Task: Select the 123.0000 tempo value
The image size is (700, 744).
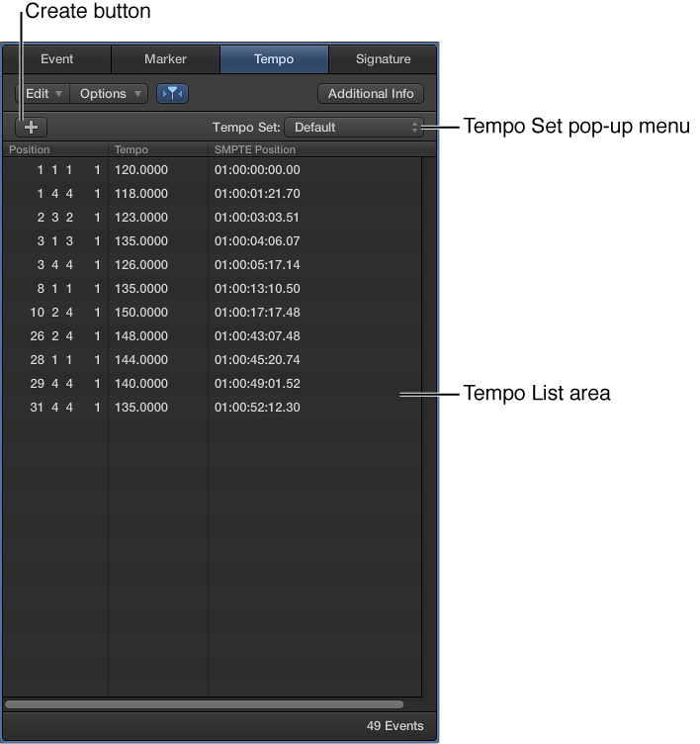Action: (141, 218)
